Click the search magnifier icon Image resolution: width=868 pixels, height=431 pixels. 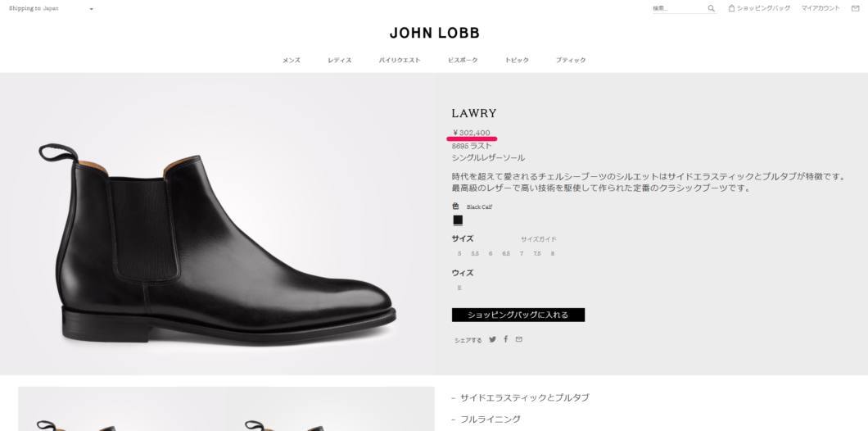click(712, 8)
